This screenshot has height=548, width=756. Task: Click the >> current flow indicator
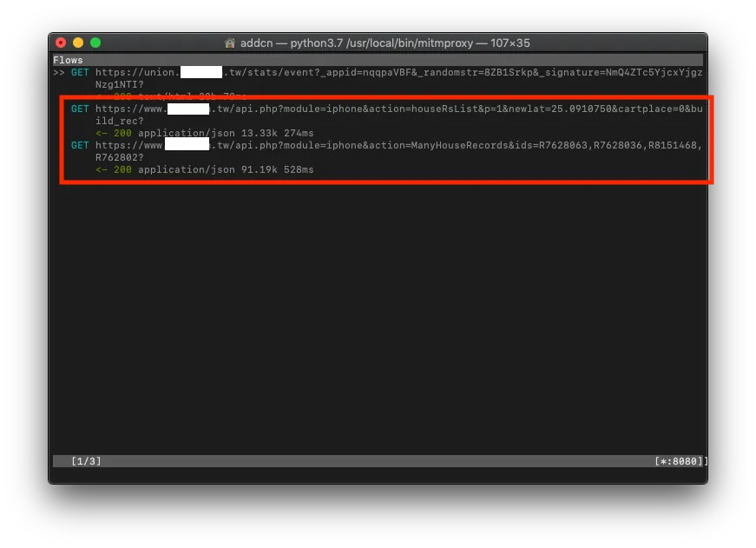[61, 72]
